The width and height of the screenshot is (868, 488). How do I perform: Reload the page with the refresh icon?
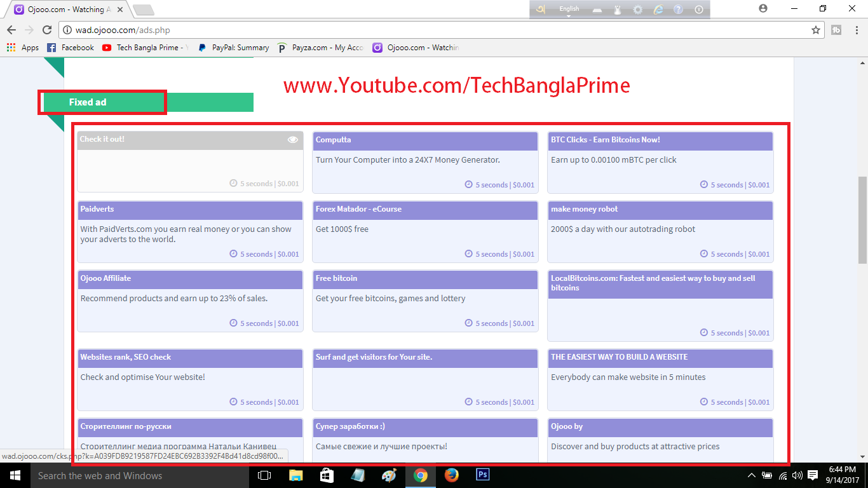(x=47, y=30)
